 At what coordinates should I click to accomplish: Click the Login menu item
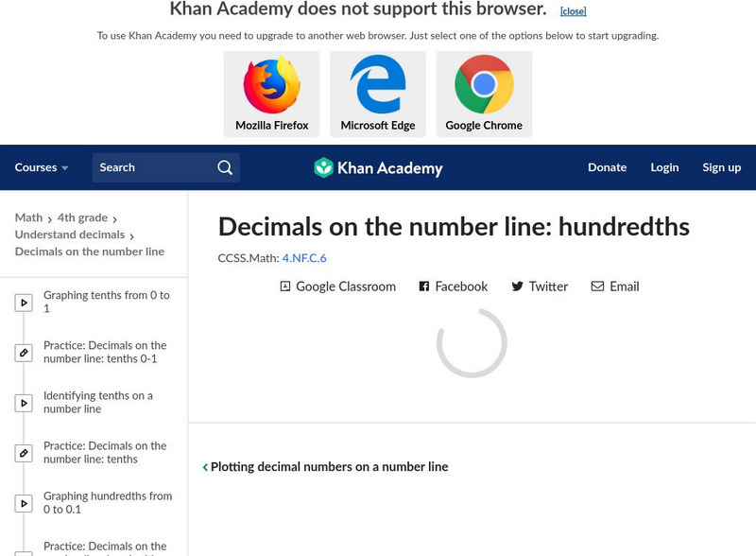point(664,166)
